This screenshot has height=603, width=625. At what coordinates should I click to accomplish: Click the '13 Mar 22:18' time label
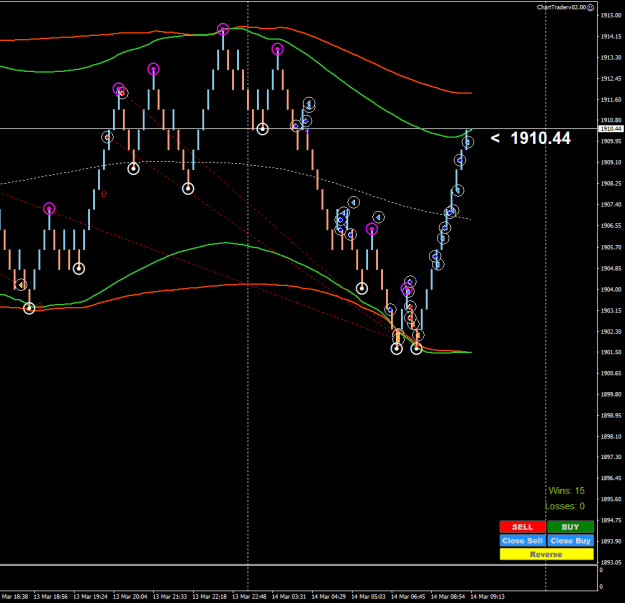click(x=210, y=597)
